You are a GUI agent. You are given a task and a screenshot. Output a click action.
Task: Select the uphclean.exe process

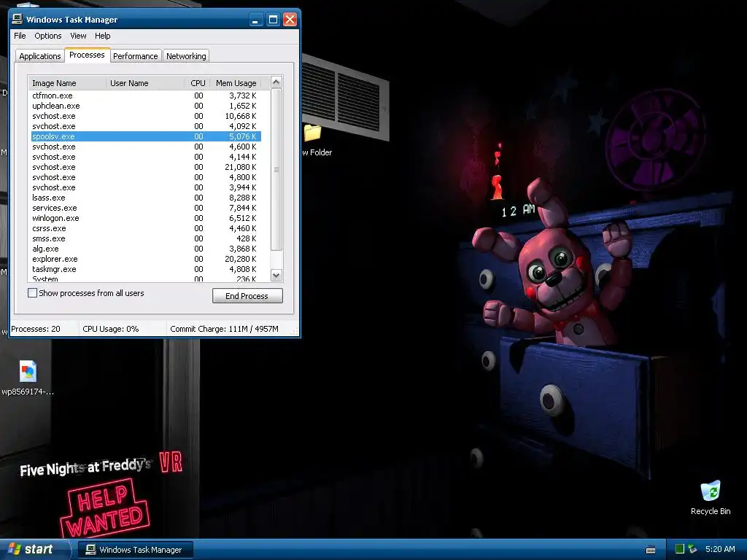[145, 106]
